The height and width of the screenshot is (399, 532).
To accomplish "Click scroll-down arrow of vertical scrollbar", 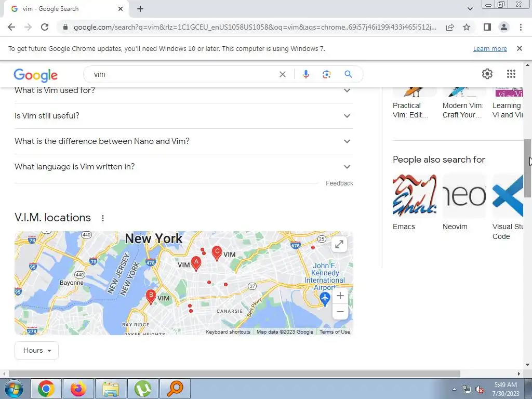I will point(527,365).
